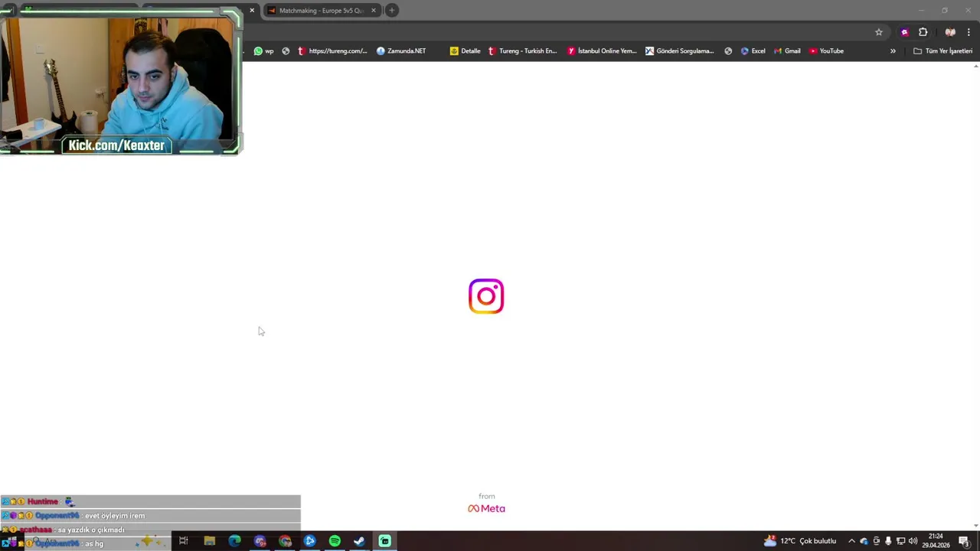
Task: Click the microphone tray icon
Action: point(888,541)
